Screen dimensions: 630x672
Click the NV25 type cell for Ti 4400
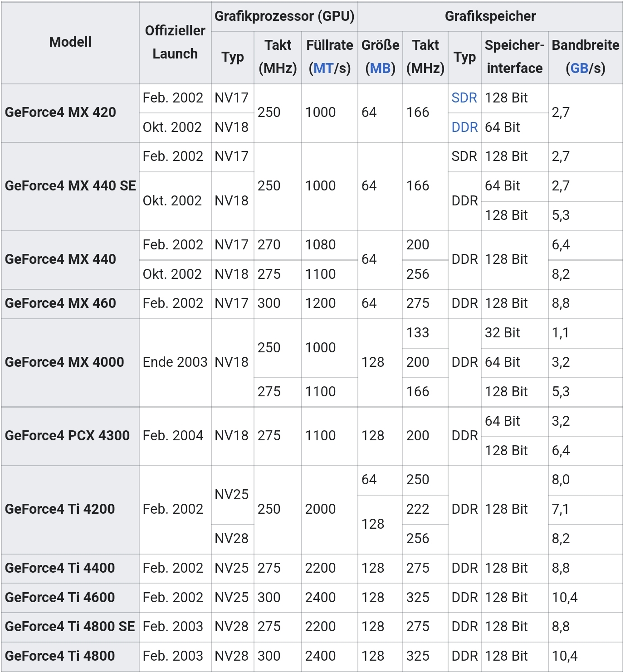pyautogui.click(x=232, y=568)
